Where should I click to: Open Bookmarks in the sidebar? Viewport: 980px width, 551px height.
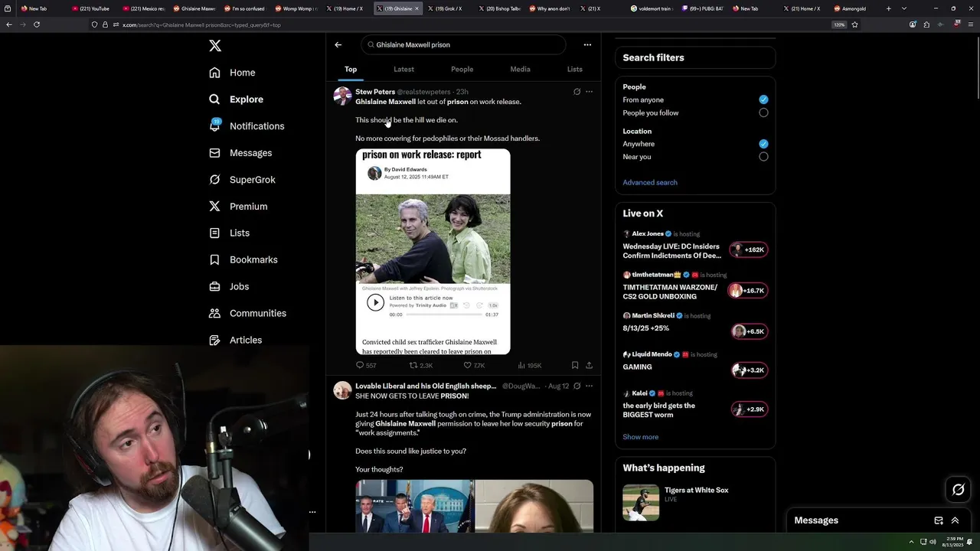pos(242,259)
